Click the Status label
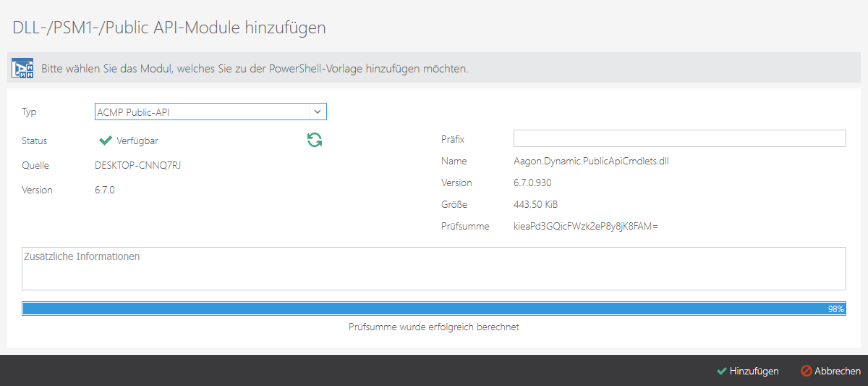This screenshot has width=868, height=386. coord(35,140)
